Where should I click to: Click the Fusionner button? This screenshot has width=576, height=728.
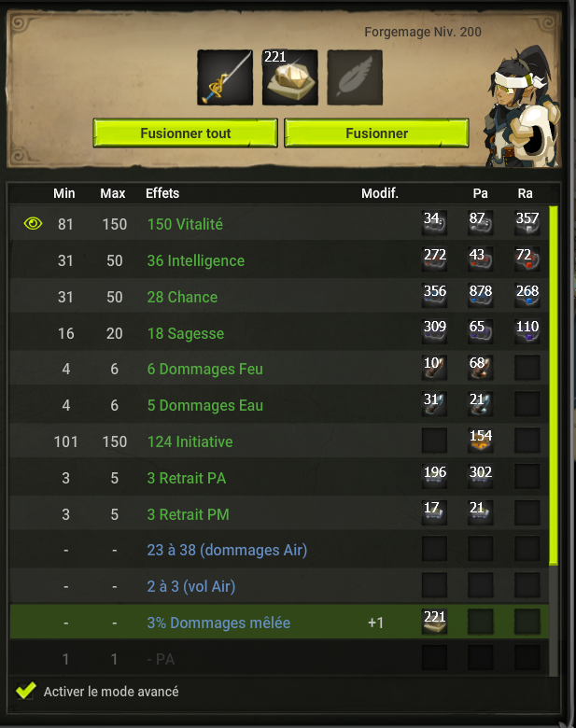point(377,133)
